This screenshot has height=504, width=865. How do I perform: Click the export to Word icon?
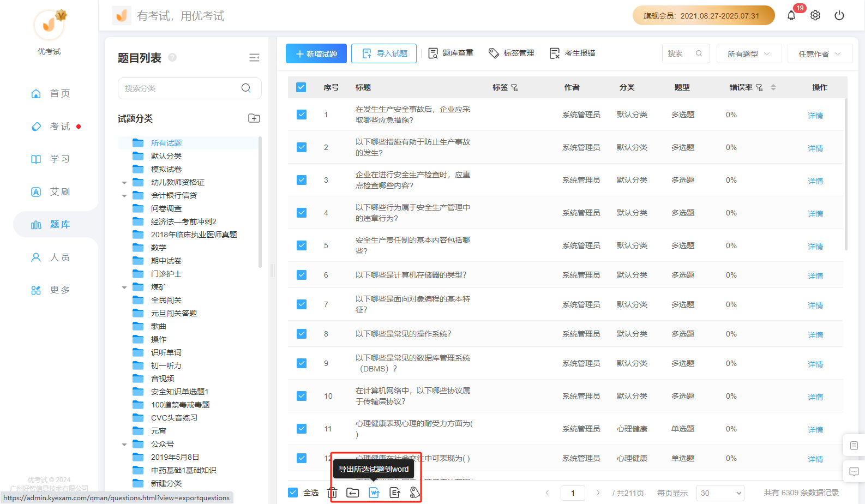click(374, 493)
